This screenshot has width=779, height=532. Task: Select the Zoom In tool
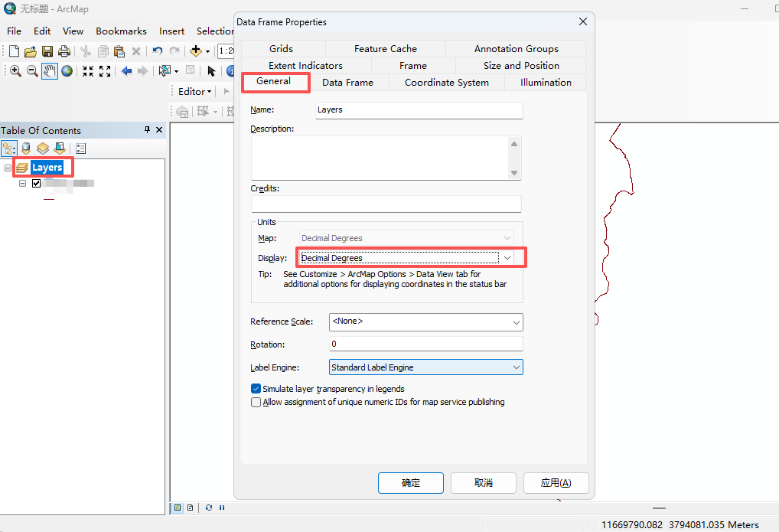click(x=15, y=71)
